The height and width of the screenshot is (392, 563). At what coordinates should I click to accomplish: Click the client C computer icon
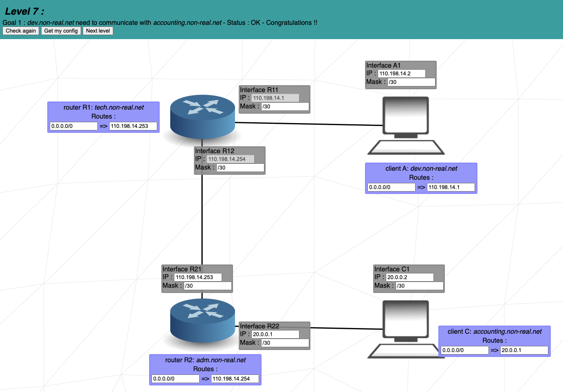pyautogui.click(x=406, y=326)
